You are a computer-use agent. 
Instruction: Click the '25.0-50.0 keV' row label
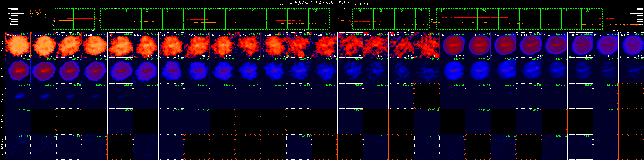click(2, 121)
